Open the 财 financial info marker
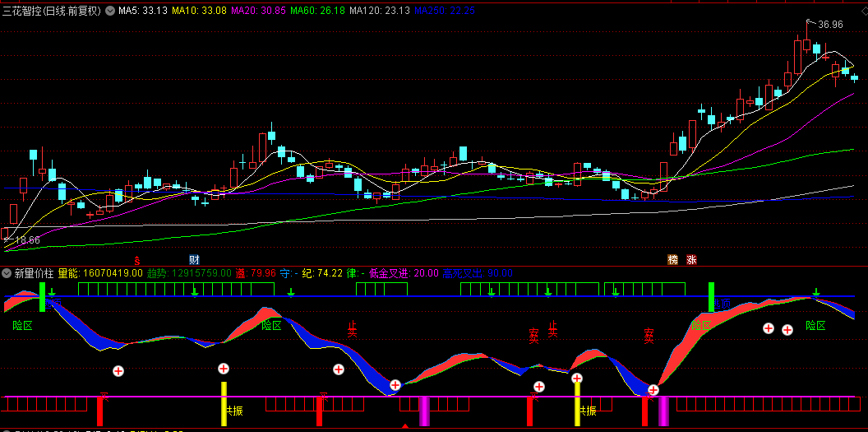The image size is (868, 432). point(194,259)
